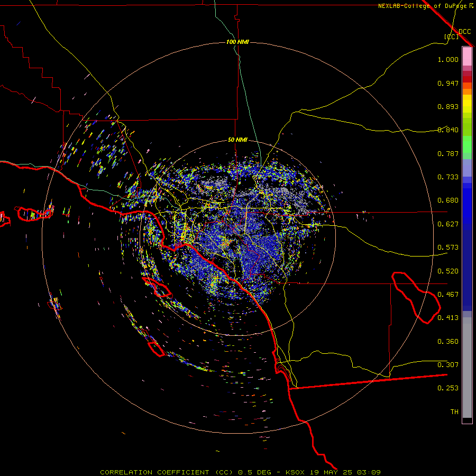This screenshot has width=476, height=476.
Task: Click the 50 NMI range ring label
Action: tap(237, 140)
